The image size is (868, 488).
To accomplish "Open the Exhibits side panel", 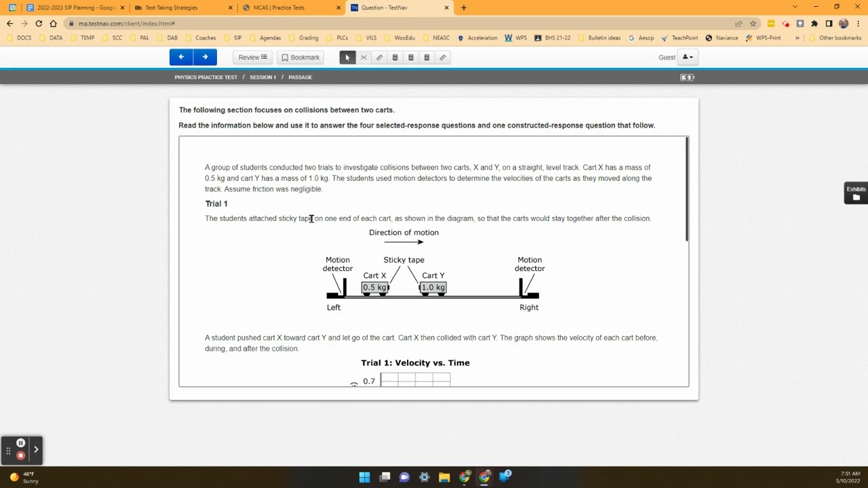I will [x=856, y=193].
